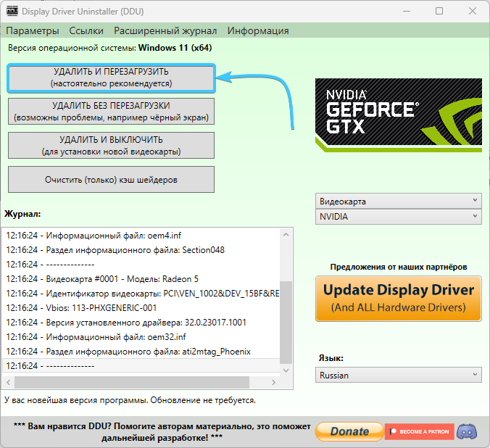Open the Расширенный журнал menu
The height and width of the screenshot is (448, 490).
165,30
